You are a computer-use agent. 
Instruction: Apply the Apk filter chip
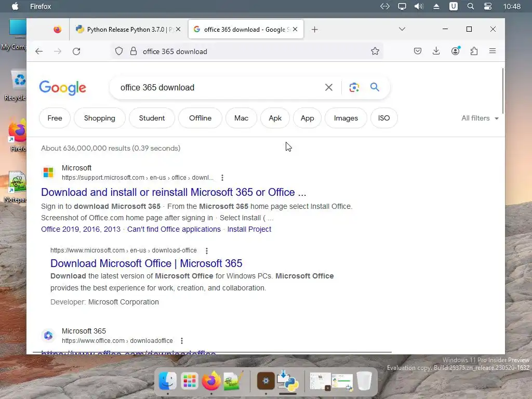275,118
